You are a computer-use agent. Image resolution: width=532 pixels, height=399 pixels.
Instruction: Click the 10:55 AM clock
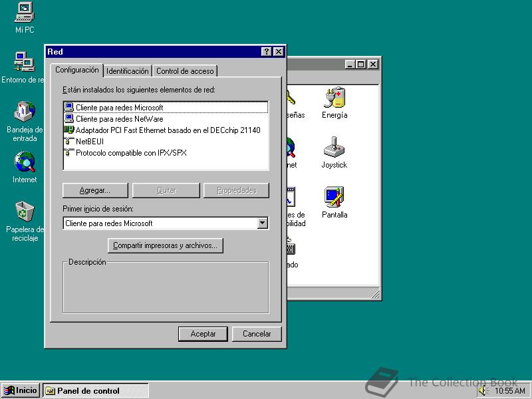tap(509, 391)
